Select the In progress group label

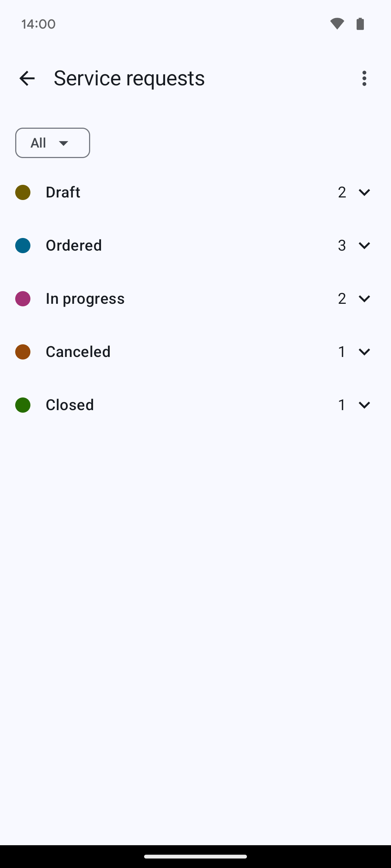point(85,298)
